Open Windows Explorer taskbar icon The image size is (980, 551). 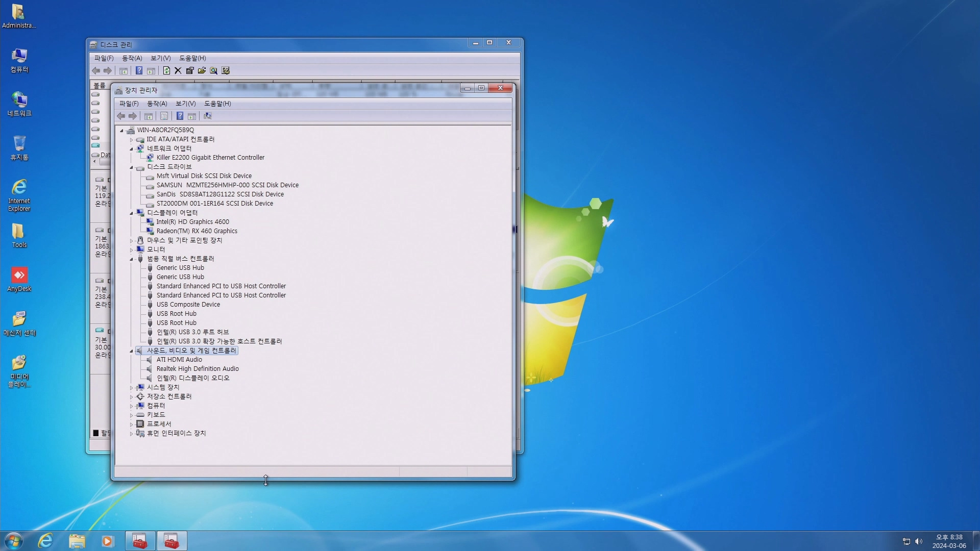click(77, 541)
